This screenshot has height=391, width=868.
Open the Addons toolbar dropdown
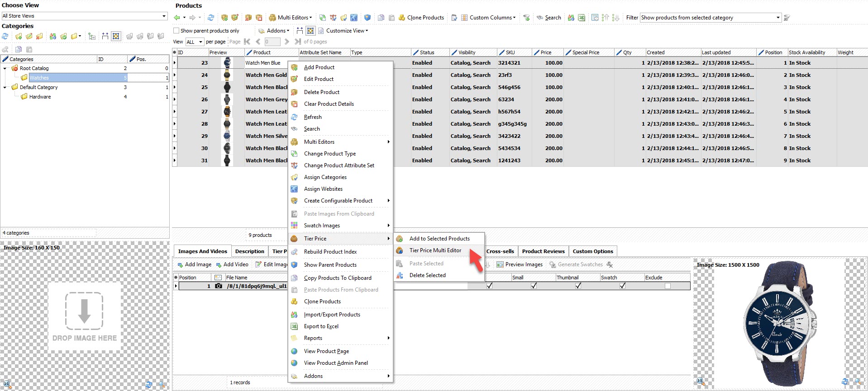pyautogui.click(x=274, y=31)
